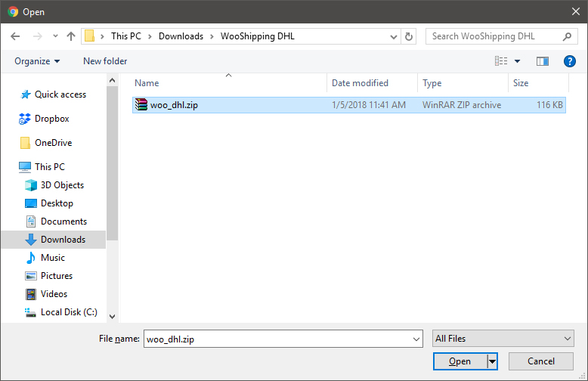Viewport: 588px width, 381px height.
Task: Click the Back navigation arrow
Action: coord(16,36)
